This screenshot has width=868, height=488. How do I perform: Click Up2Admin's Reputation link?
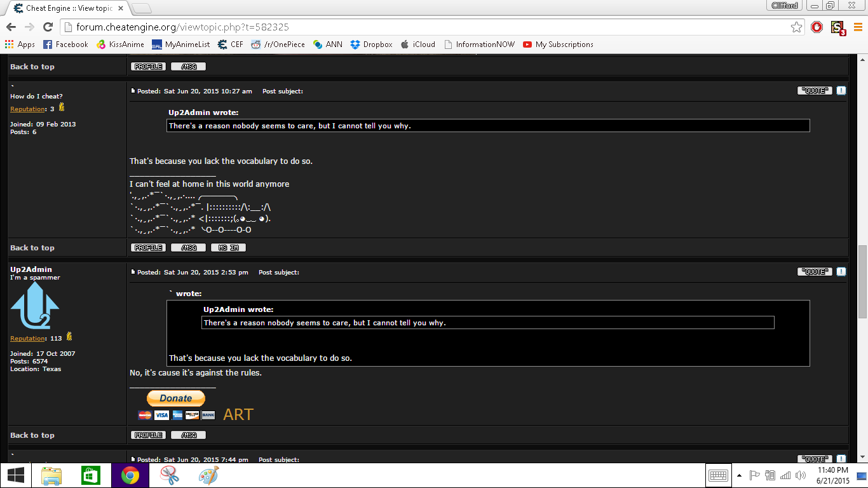pyautogui.click(x=28, y=339)
